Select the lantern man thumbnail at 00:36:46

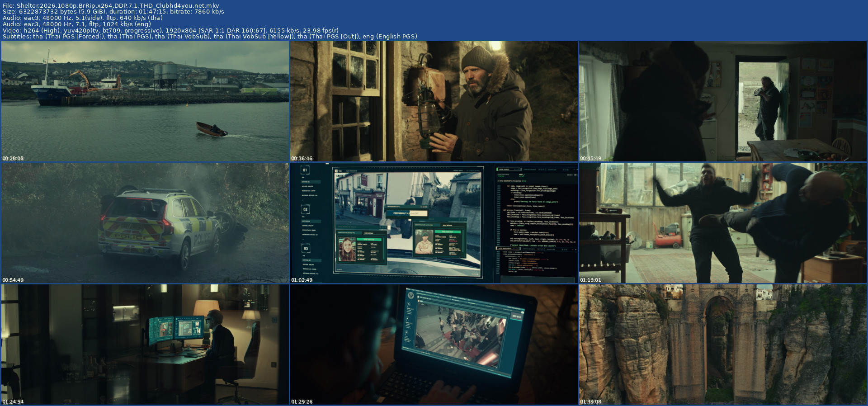(434, 101)
